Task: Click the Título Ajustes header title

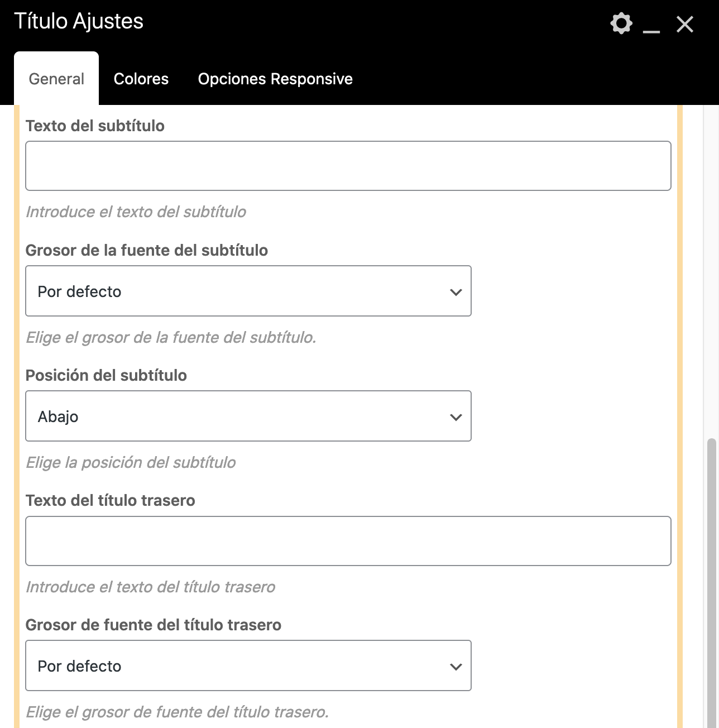Action: point(79,21)
